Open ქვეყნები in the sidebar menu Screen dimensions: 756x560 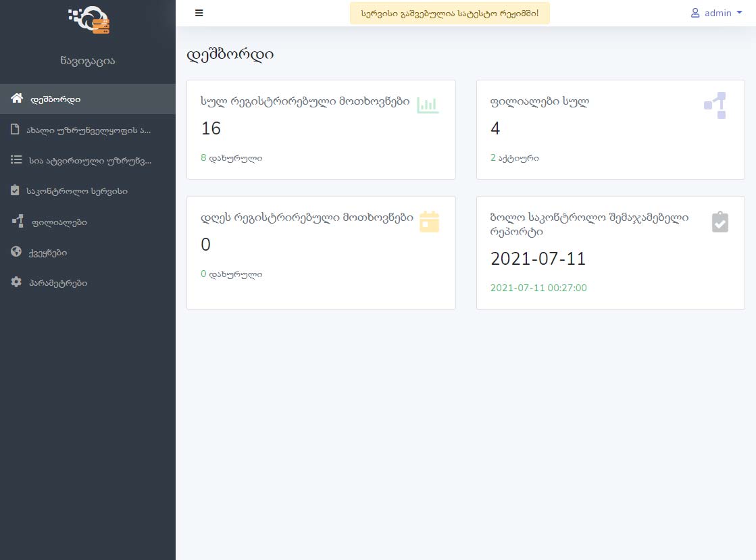click(47, 253)
